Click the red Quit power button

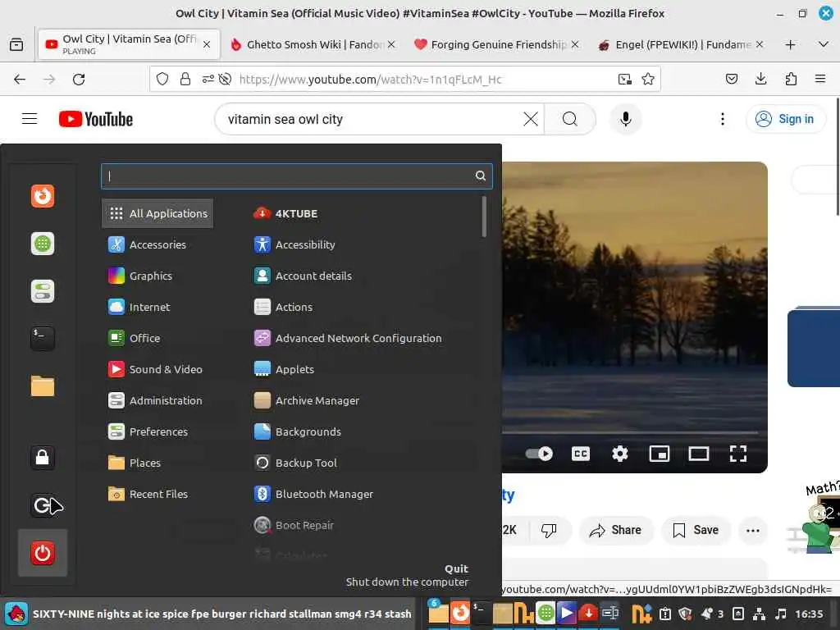[x=43, y=553]
